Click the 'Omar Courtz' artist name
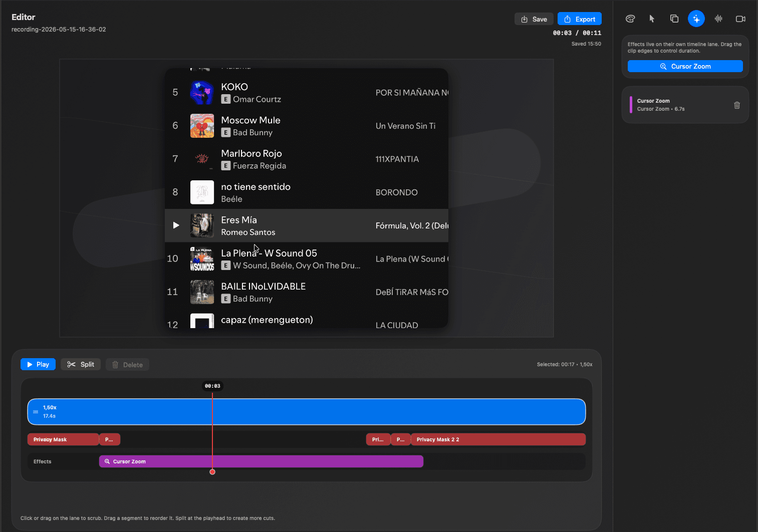The height and width of the screenshot is (532, 758). pyautogui.click(x=257, y=99)
